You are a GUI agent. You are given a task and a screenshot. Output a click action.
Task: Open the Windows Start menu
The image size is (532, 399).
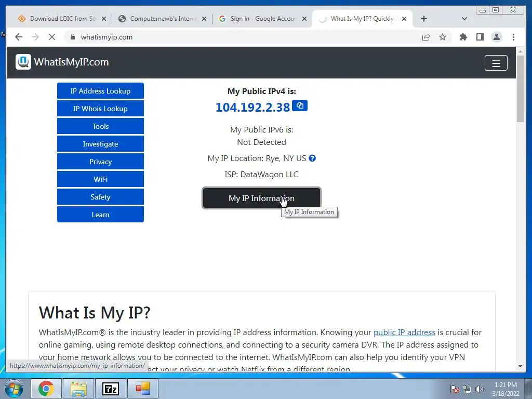point(14,389)
